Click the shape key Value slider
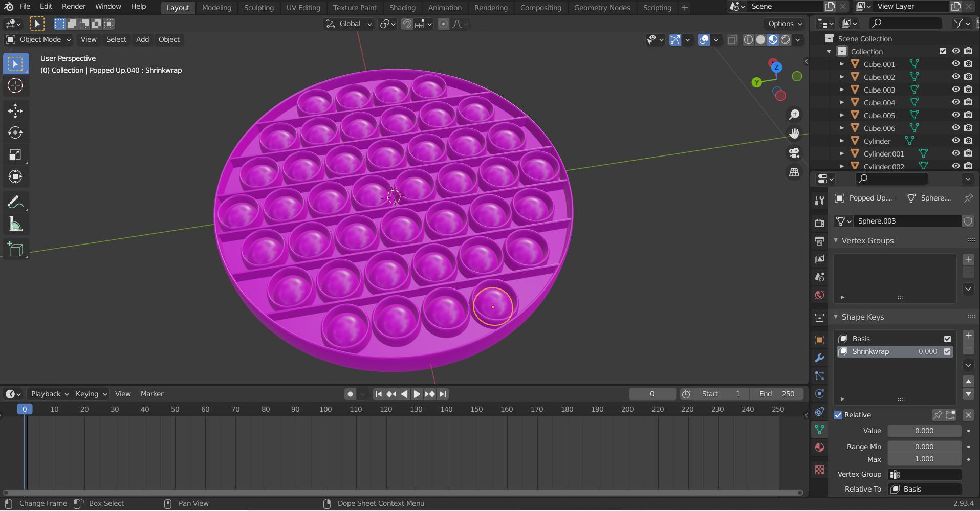 coord(924,431)
